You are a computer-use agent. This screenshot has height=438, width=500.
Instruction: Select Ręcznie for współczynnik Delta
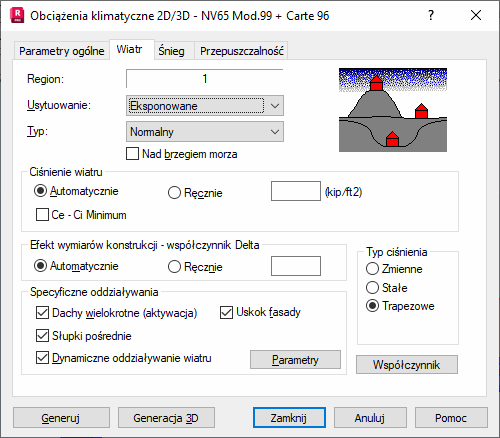coord(174,267)
